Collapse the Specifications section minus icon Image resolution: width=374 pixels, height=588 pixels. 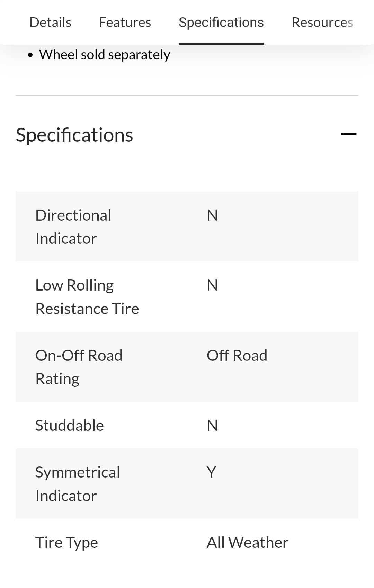(348, 134)
